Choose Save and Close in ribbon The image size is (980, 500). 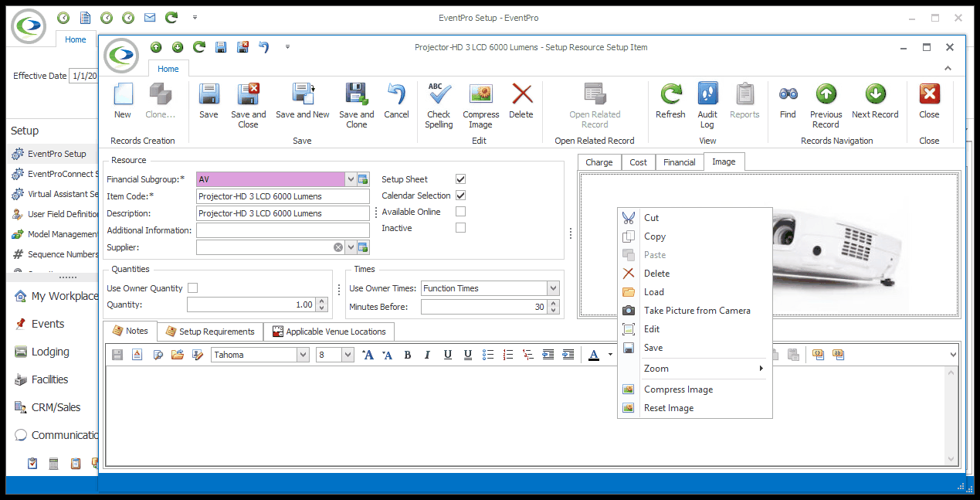(x=248, y=94)
